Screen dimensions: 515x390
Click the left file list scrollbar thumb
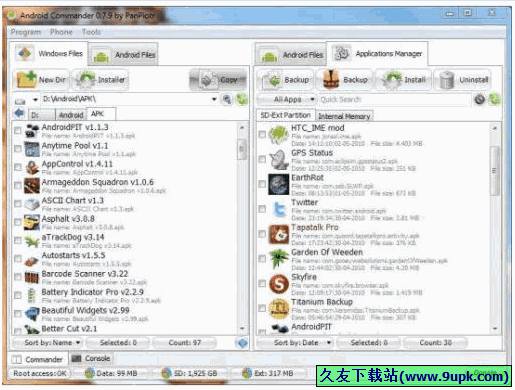[242, 148]
